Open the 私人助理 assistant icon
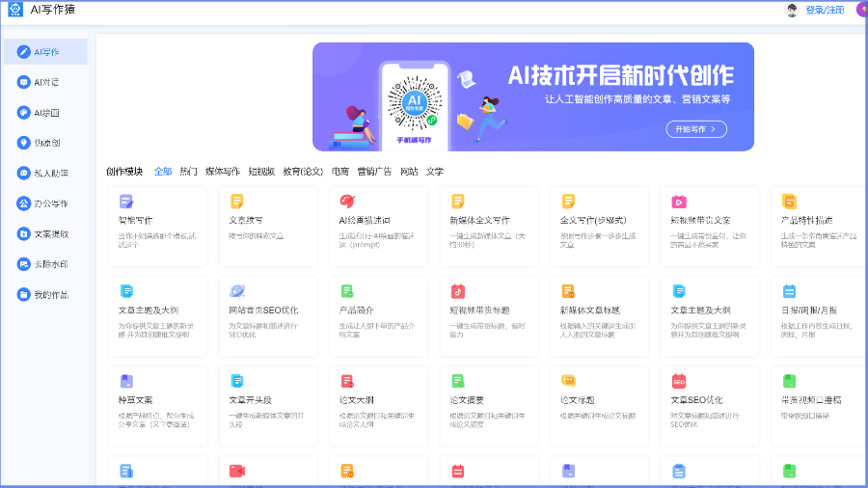868x488 pixels. click(x=23, y=174)
